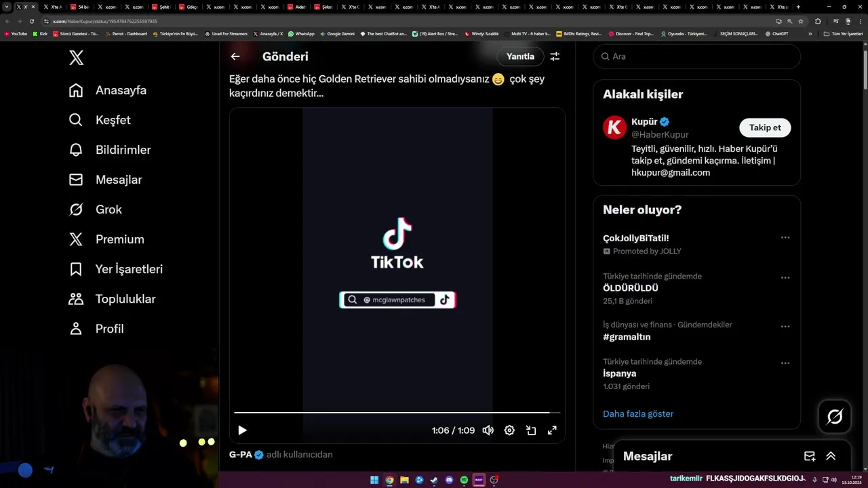Play the video
This screenshot has width=868, height=488.
(242, 430)
